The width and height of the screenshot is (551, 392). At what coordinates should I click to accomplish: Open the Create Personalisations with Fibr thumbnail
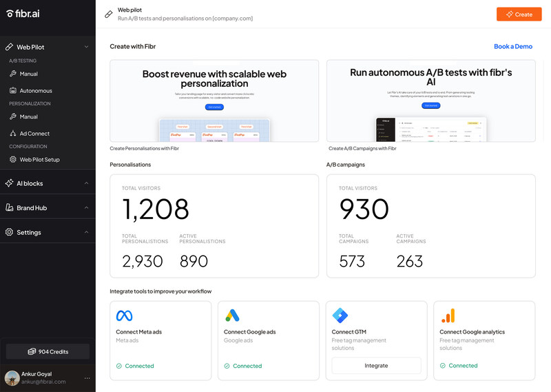pos(214,101)
